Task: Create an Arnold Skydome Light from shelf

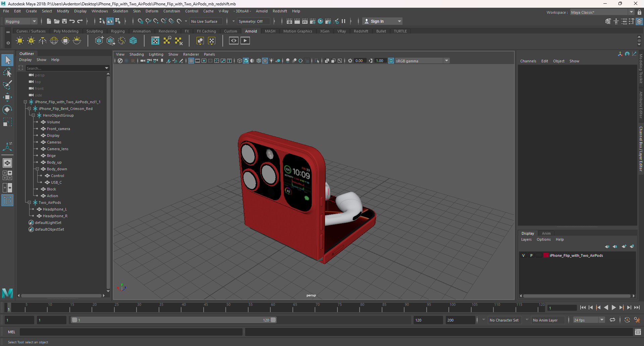Action: (54, 41)
